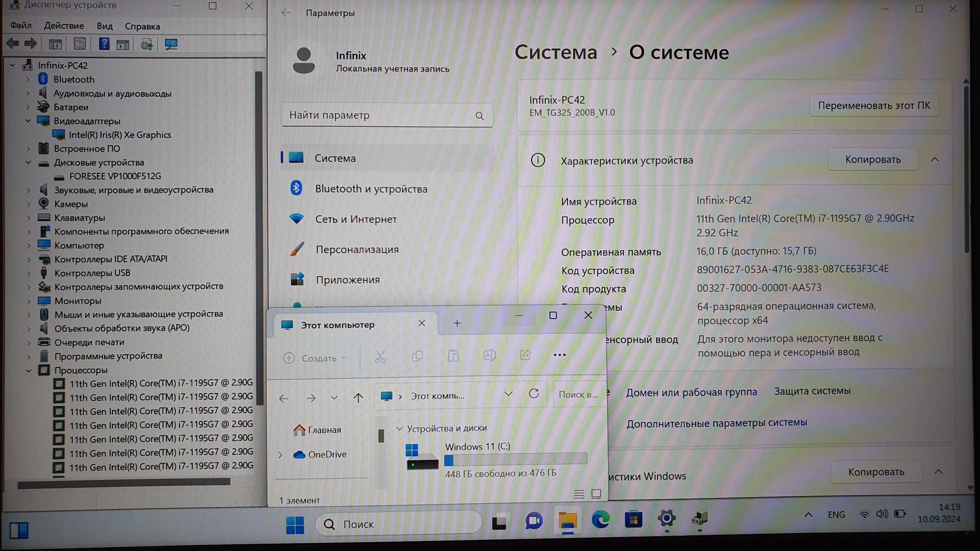Switch Explorer to large icons view

coord(596,494)
